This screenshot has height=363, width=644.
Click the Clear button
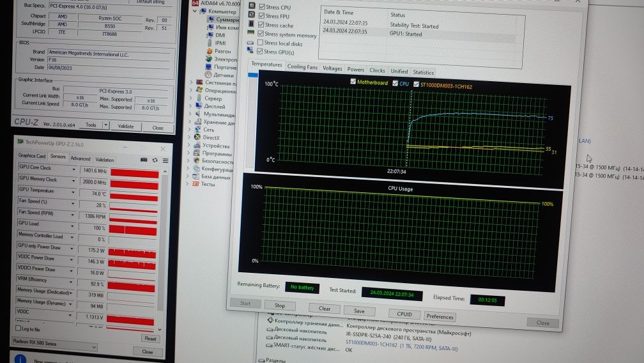point(325,309)
